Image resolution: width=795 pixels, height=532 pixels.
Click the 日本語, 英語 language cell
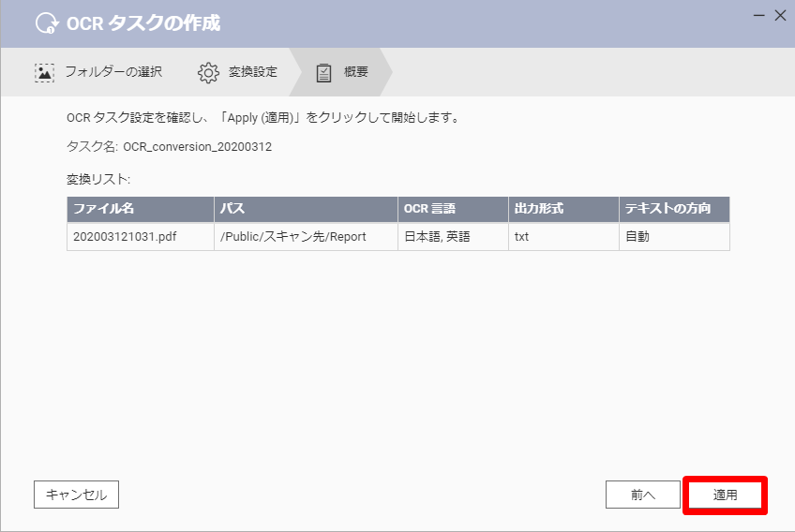click(453, 237)
